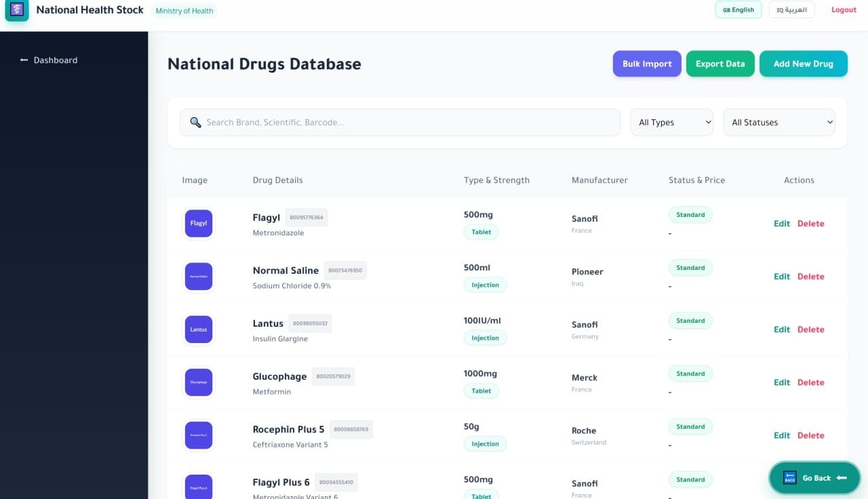Expand the All Statuses dropdown
The width and height of the screenshot is (868, 499).
(779, 123)
